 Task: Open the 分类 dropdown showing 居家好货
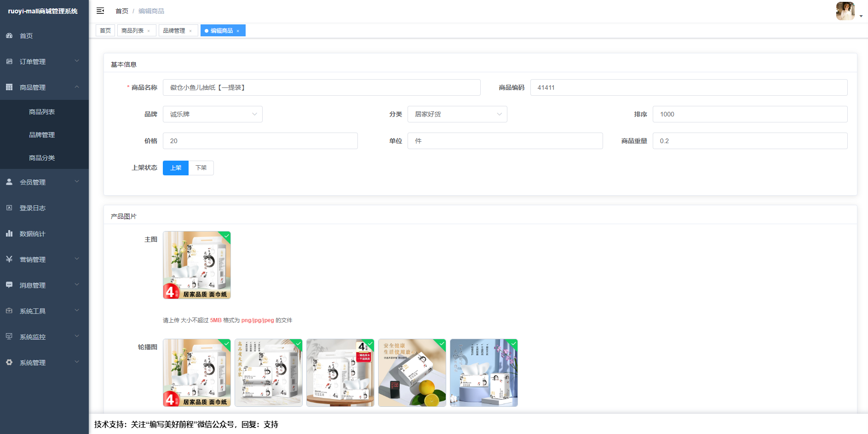[457, 114]
